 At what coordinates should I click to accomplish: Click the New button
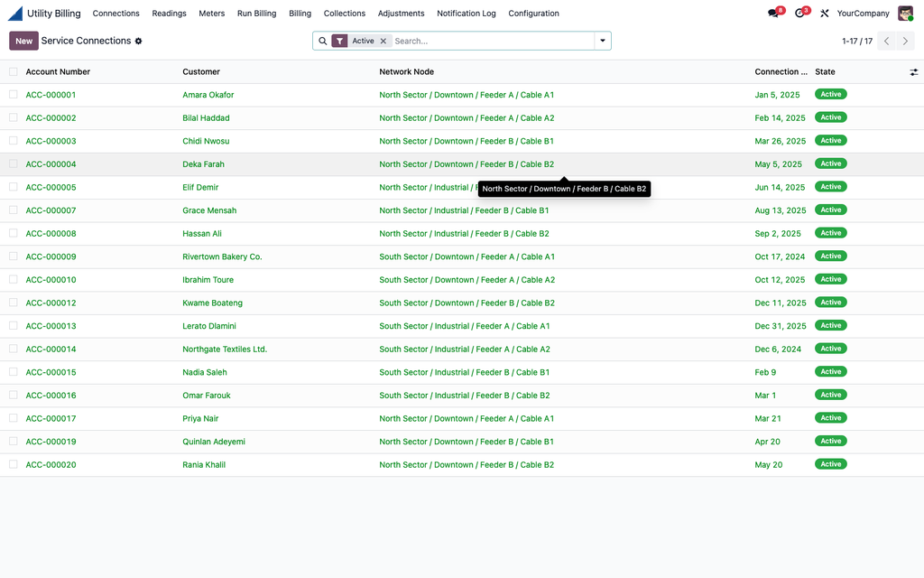[23, 41]
